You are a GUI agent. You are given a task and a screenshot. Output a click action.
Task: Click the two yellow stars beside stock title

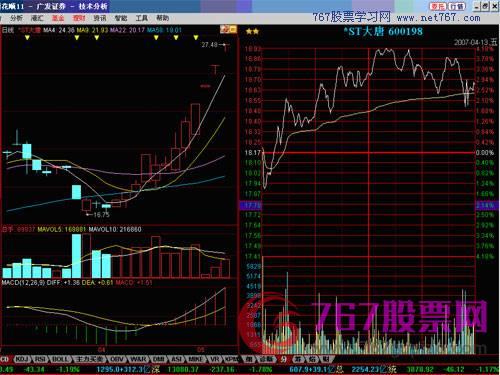coord(252,32)
